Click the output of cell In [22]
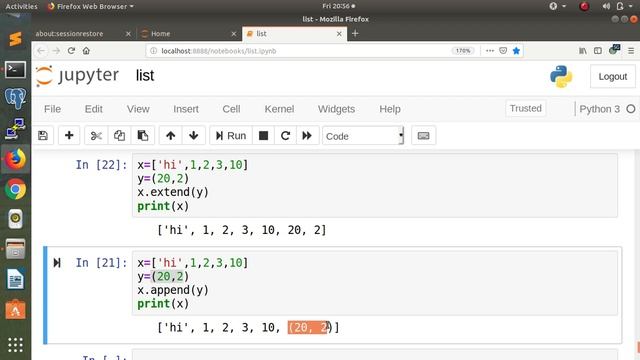The width and height of the screenshot is (640, 360). click(x=242, y=230)
